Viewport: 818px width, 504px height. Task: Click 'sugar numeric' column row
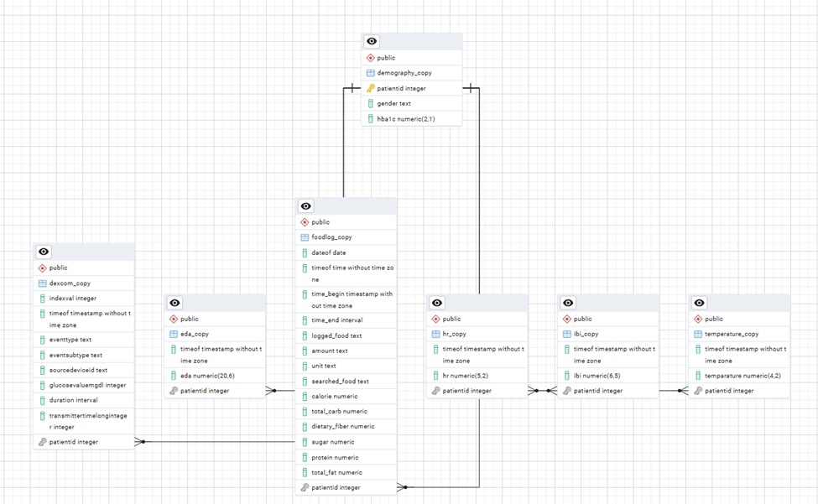[x=346, y=442]
